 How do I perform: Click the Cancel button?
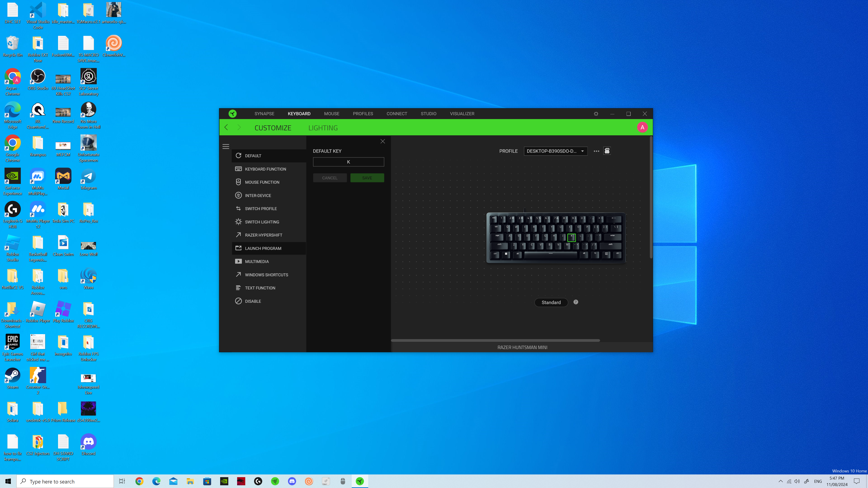click(x=330, y=178)
